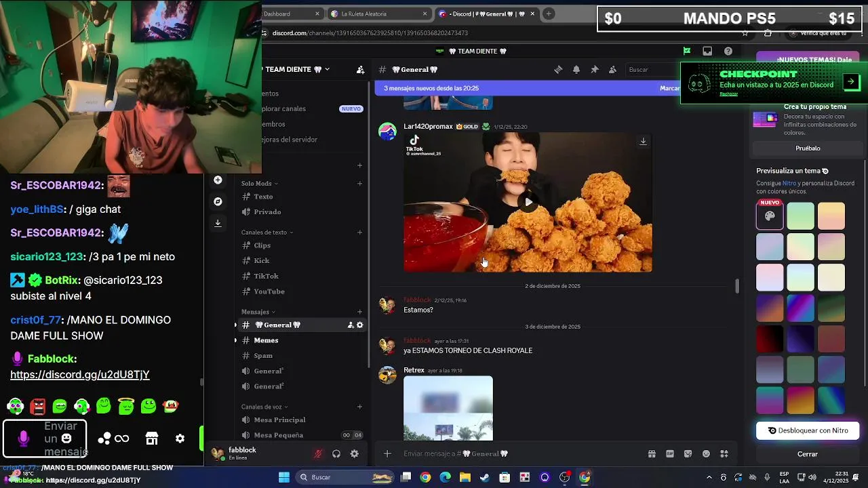Select mint green theme swatch
Image resolution: width=868 pixels, height=488 pixels.
click(801, 216)
